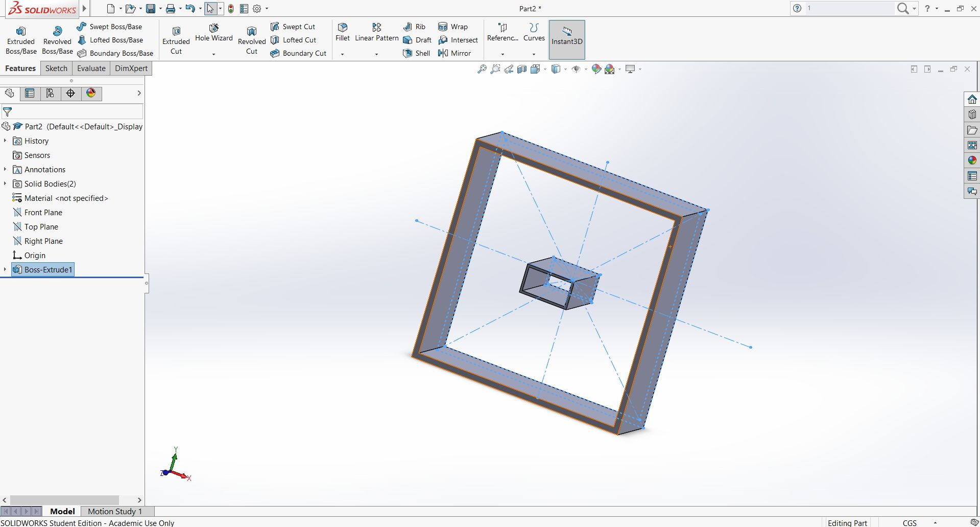Viewport: 980px width, 527px height.
Task: Switch to the Evaluate tab
Action: [91, 68]
